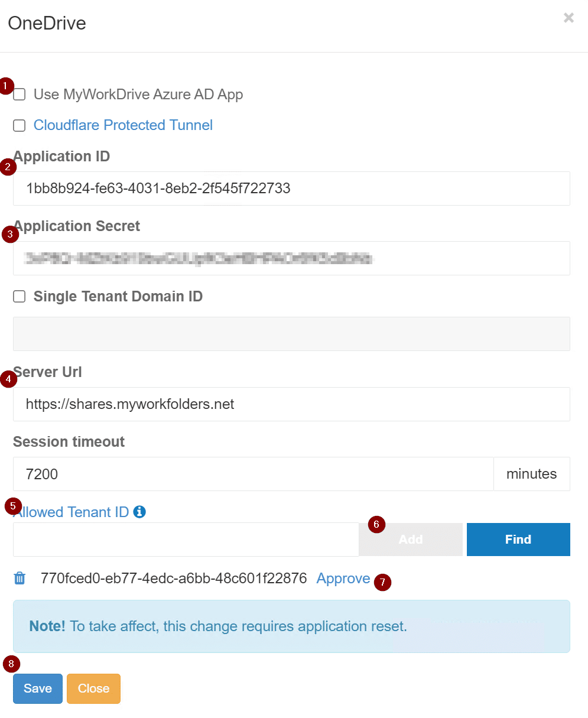Close the OneDrive settings dialog
The image size is (588, 718).
[x=93, y=688]
